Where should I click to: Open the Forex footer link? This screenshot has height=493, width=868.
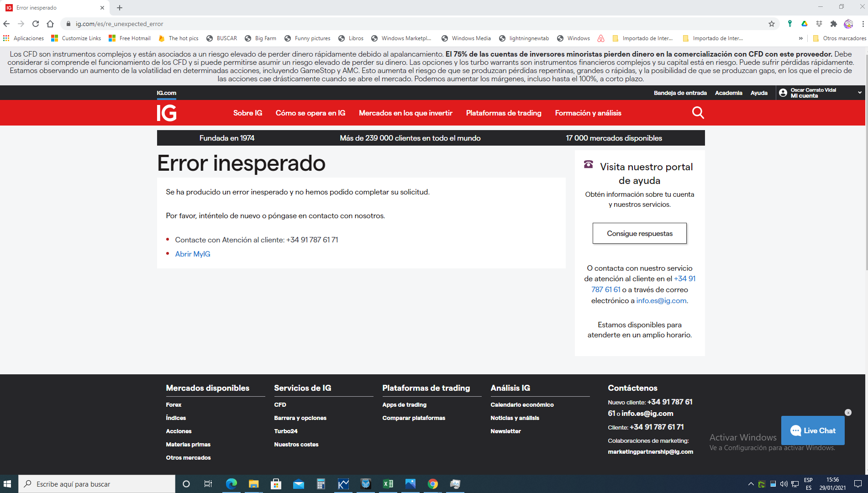[174, 404]
